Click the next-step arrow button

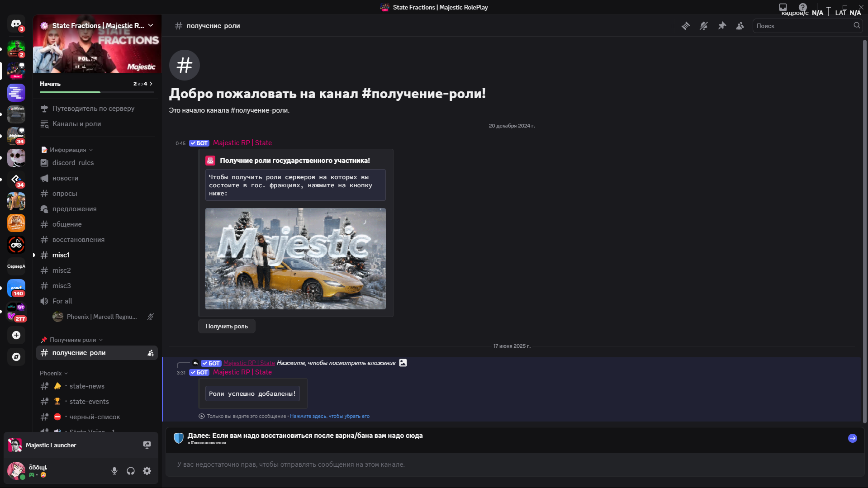[853, 438]
